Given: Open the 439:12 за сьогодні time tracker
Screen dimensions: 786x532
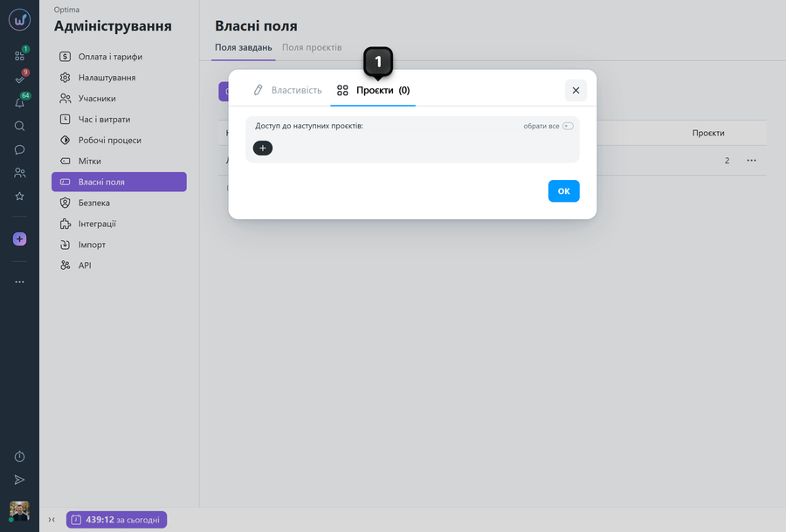Looking at the screenshot, I should tap(116, 520).
